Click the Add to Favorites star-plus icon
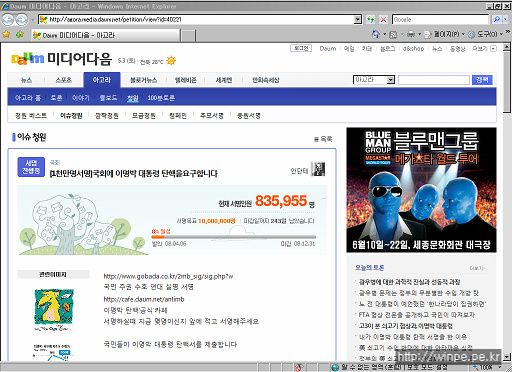Viewport: 512px width, 372px height. point(20,35)
